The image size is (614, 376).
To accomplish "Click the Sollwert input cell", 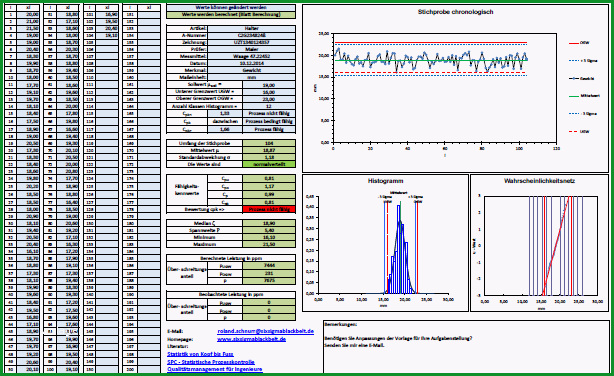I will pos(269,85).
